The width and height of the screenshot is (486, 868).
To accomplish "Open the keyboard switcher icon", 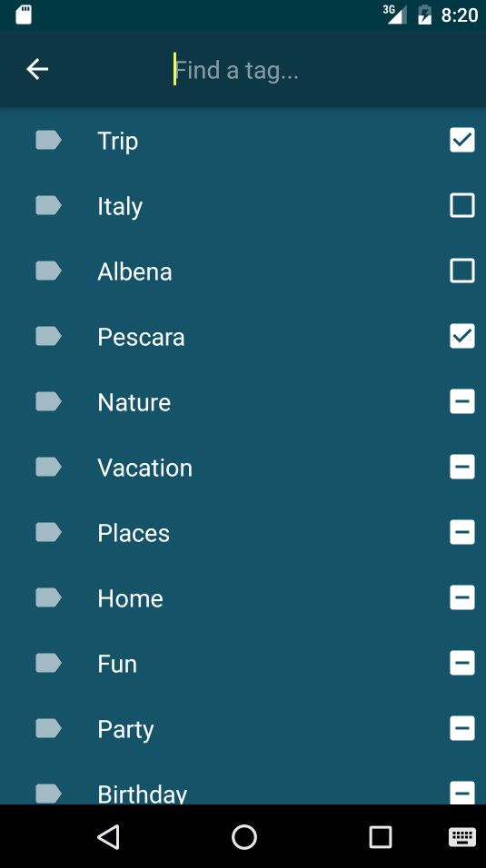I will click(x=462, y=837).
